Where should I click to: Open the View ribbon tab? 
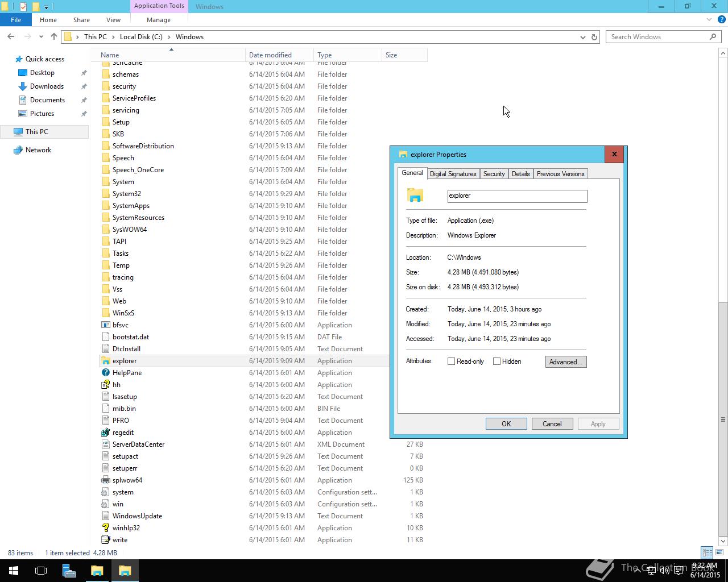113,20
